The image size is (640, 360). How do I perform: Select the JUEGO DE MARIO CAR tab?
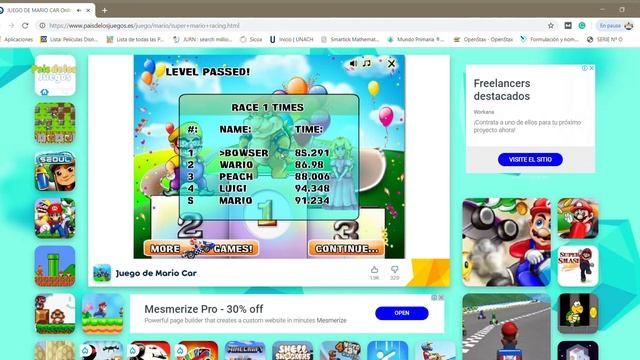(x=46, y=10)
